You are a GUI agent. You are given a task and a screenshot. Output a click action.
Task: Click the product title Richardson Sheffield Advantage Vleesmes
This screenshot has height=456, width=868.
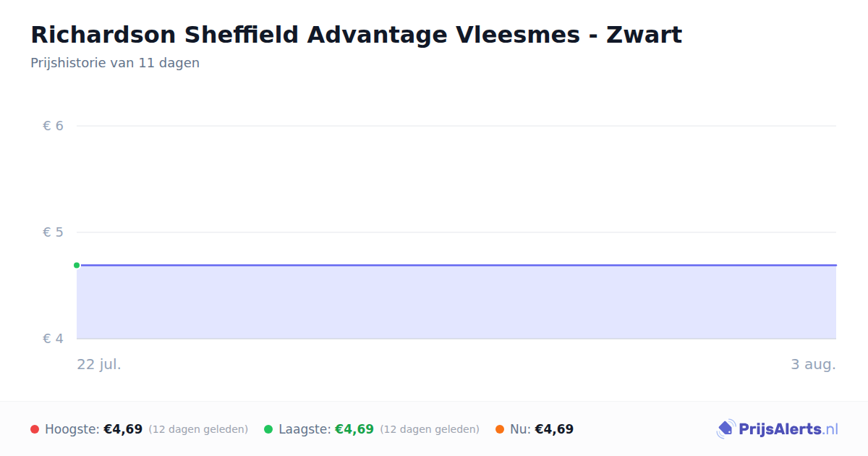tap(357, 34)
